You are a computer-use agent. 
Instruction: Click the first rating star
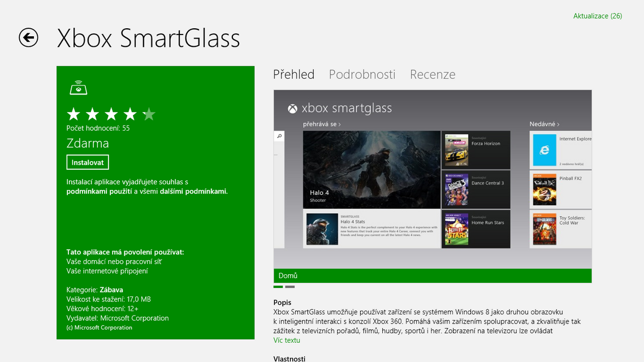tap(74, 115)
